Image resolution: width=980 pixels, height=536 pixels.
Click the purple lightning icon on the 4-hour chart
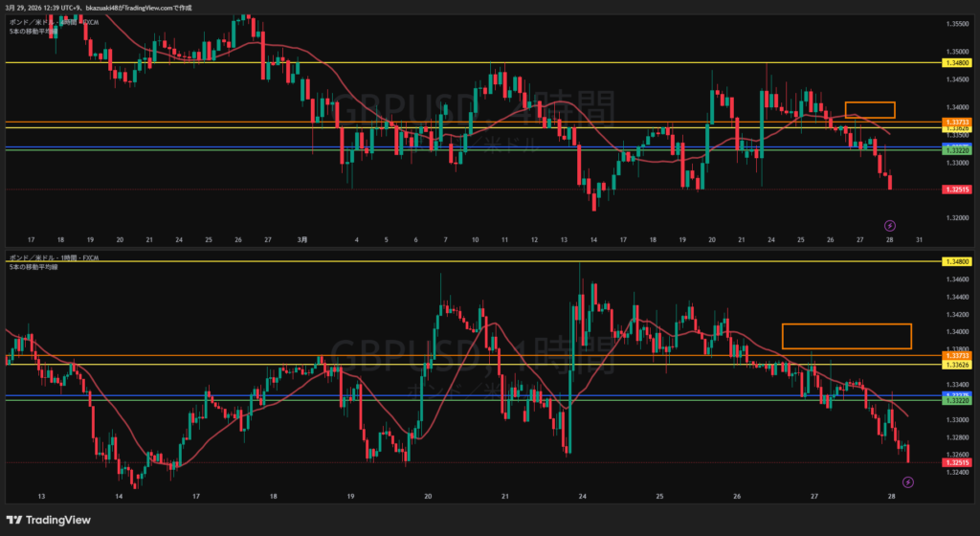[890, 226]
